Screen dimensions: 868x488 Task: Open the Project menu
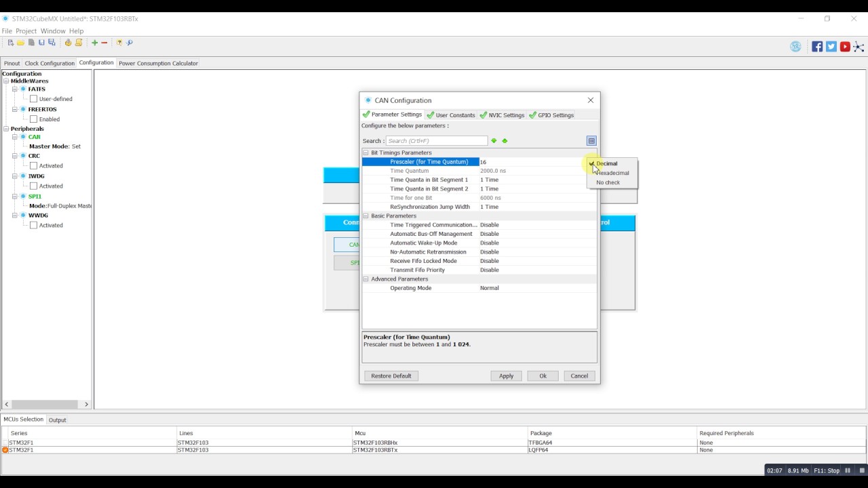tap(26, 31)
